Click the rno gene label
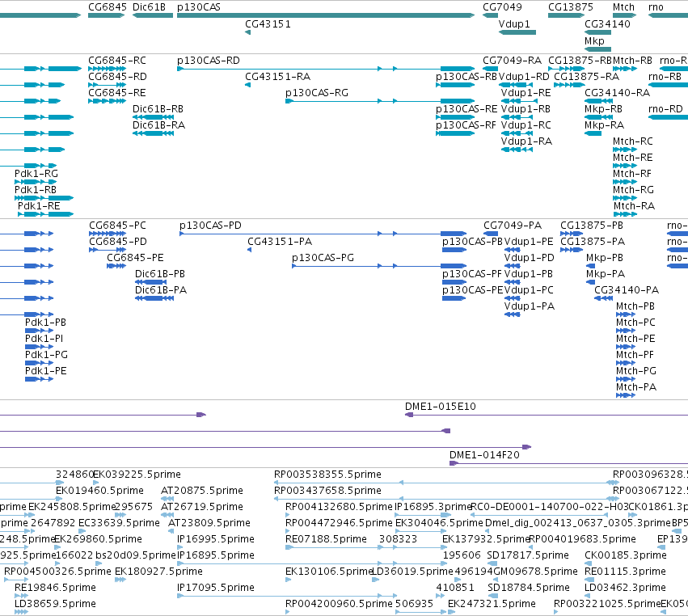Viewport: 688px width, 616px height. point(656,7)
